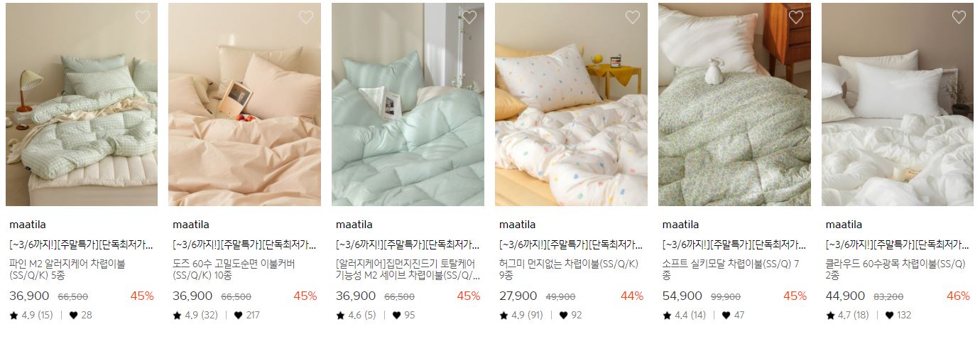Open 파인 M2 알러지케어 차렵이불 product image
The height and width of the screenshot is (344, 980).
click(x=82, y=104)
